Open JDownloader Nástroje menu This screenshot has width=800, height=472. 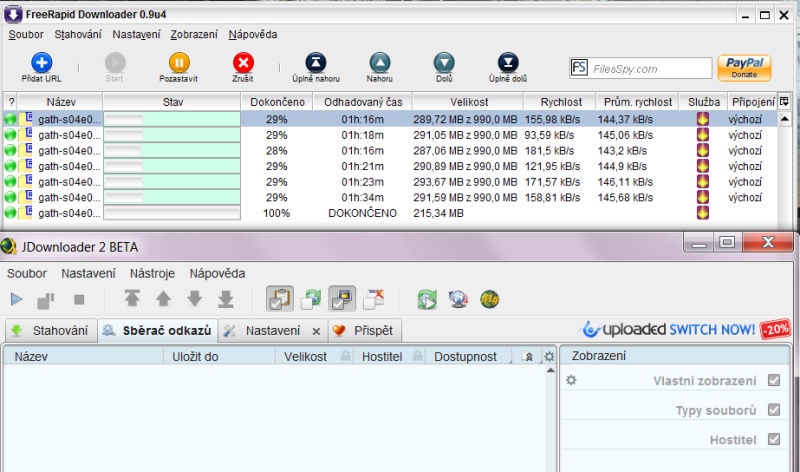152,274
